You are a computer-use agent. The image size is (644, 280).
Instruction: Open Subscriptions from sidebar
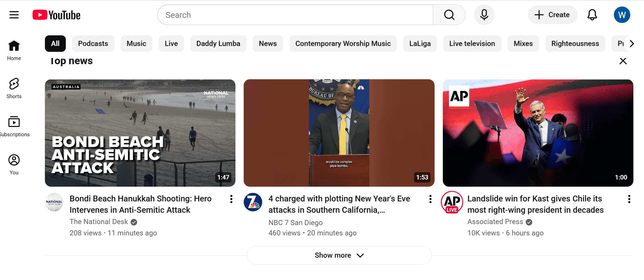(x=14, y=126)
